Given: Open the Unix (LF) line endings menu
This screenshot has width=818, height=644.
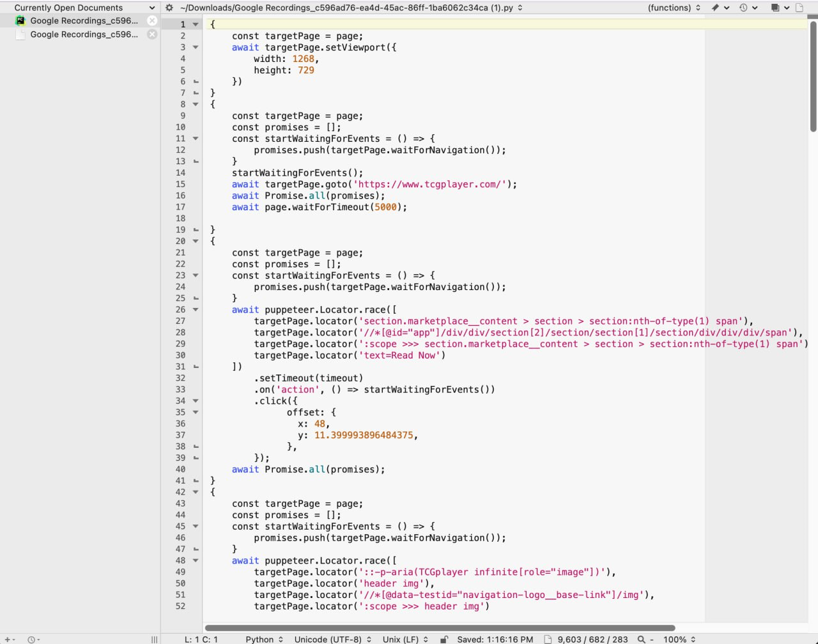Looking at the screenshot, I should pyautogui.click(x=405, y=639).
